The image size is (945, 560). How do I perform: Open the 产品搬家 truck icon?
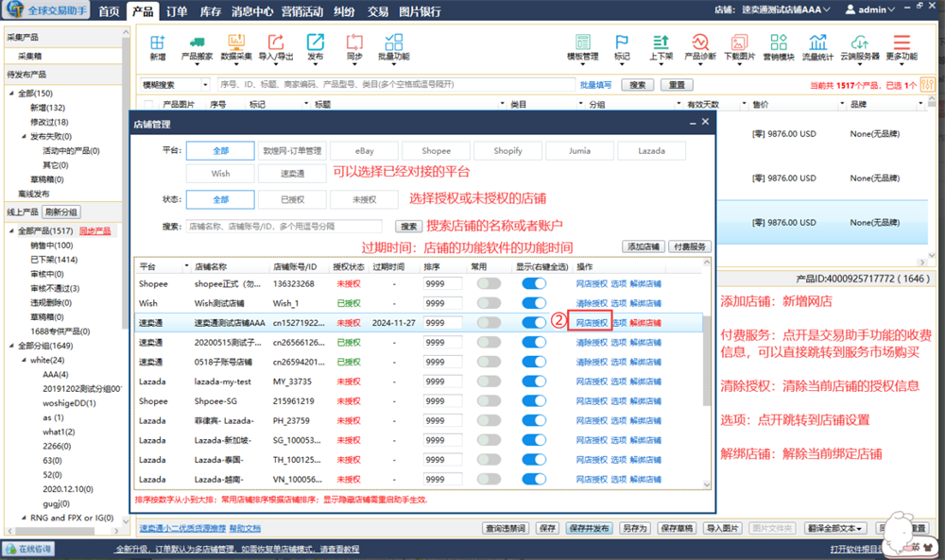198,42
